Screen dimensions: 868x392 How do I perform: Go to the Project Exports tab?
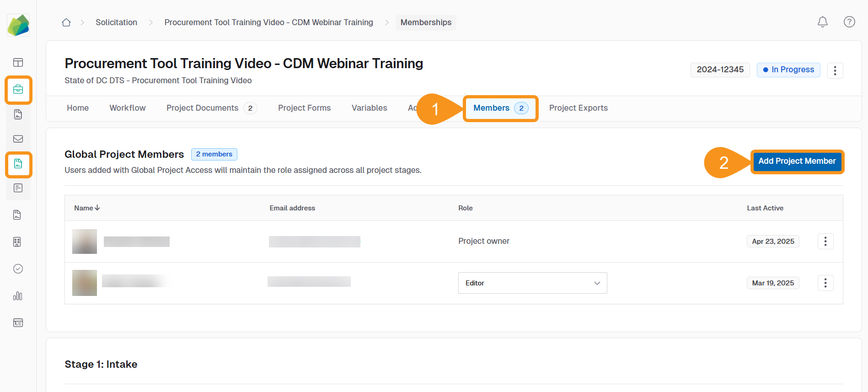point(578,108)
